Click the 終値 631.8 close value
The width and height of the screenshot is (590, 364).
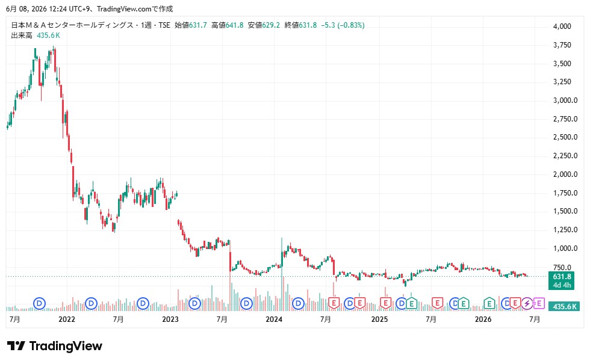[x=300, y=25]
